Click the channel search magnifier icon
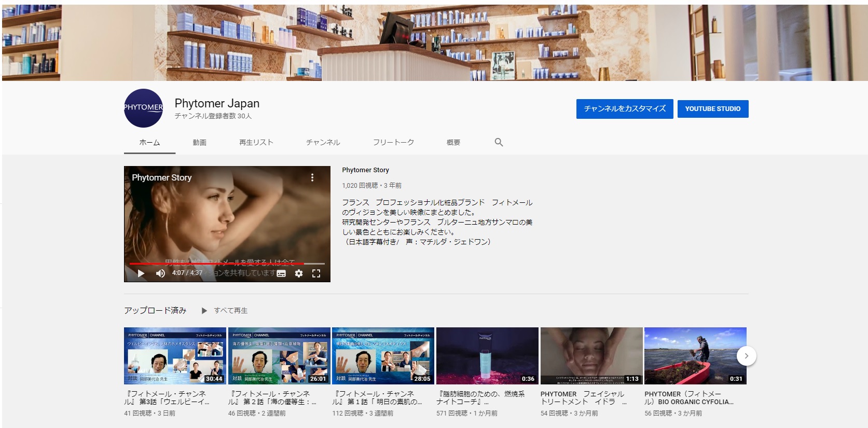The image size is (868, 428). click(x=499, y=142)
